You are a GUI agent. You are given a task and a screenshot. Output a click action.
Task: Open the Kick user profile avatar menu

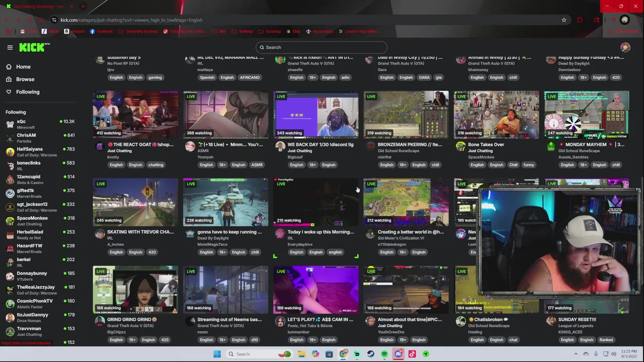tap(625, 47)
